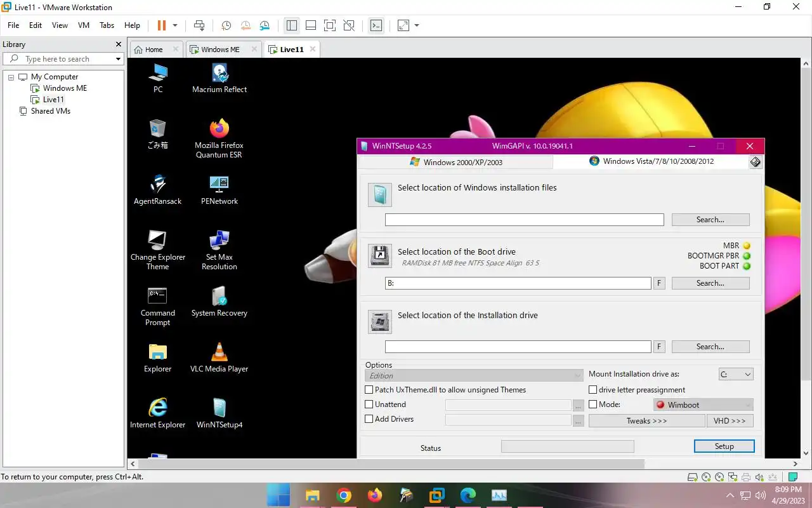The height and width of the screenshot is (508, 812).
Task: Open the VM menu
Action: tap(83, 25)
